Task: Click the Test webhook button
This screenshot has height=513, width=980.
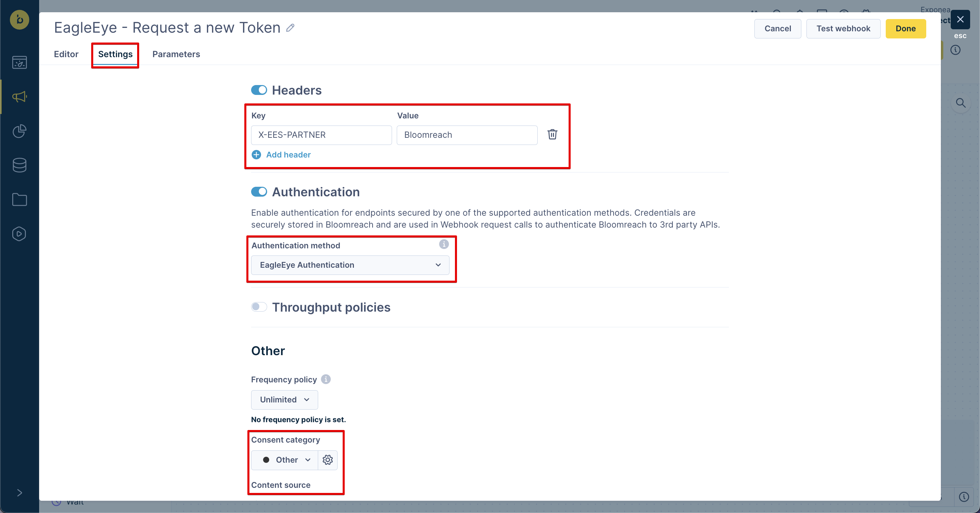Action: 843,29
